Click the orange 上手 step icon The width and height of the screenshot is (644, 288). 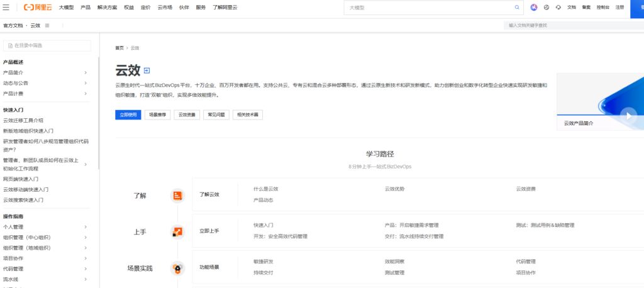(177, 231)
